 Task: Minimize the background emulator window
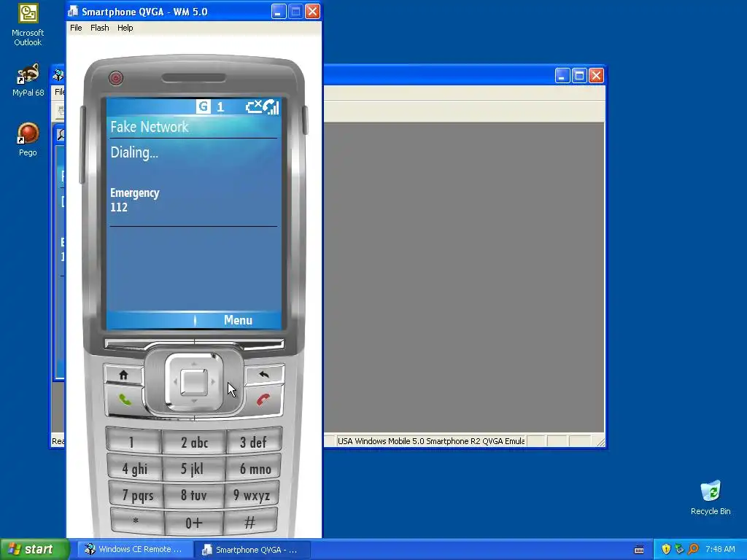[x=562, y=75]
